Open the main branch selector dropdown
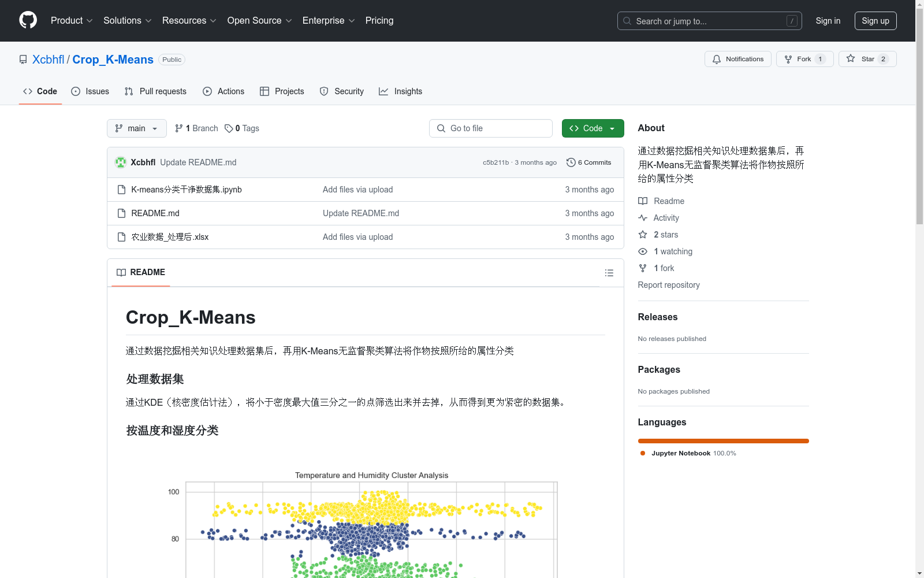Viewport: 924px width, 578px height. click(x=137, y=128)
